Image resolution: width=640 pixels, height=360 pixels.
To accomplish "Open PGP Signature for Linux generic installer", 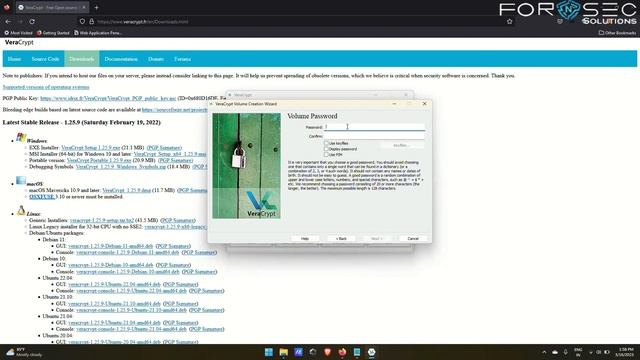I will point(178,220).
